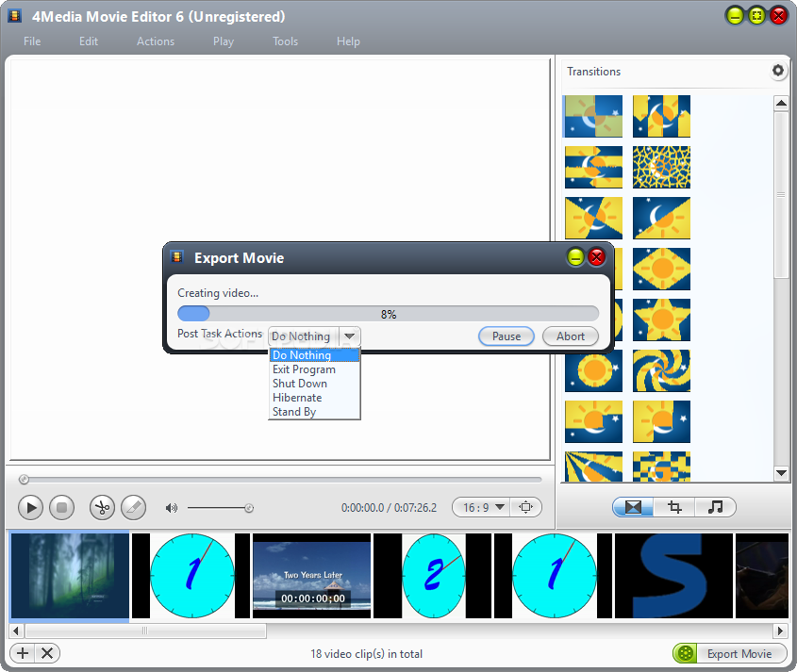The height and width of the screenshot is (672, 797).
Task: Switch to the Audio music note tab
Action: pos(715,507)
